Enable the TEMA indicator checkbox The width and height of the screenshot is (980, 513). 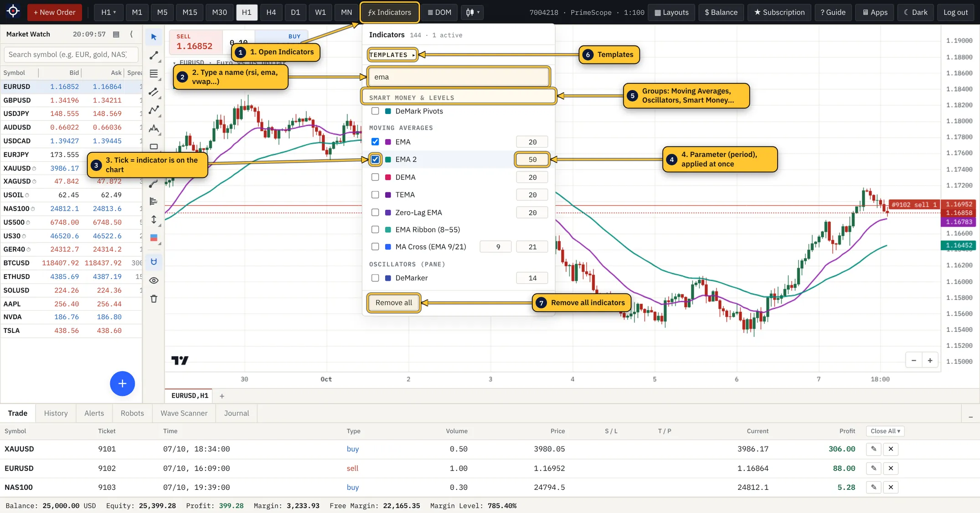(x=375, y=195)
